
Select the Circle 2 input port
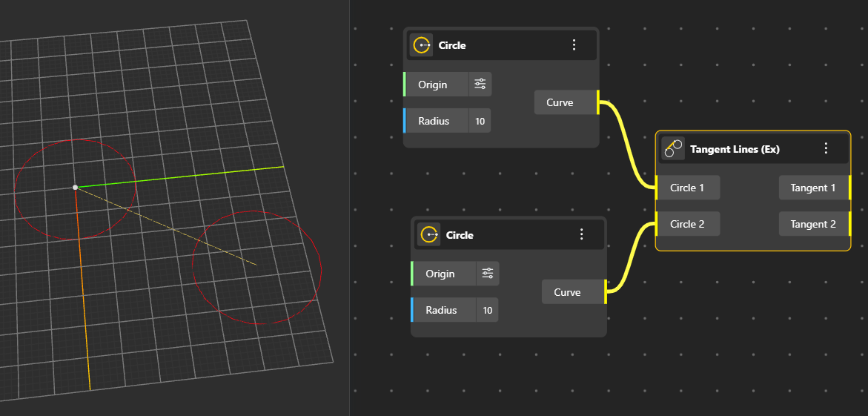coord(688,224)
